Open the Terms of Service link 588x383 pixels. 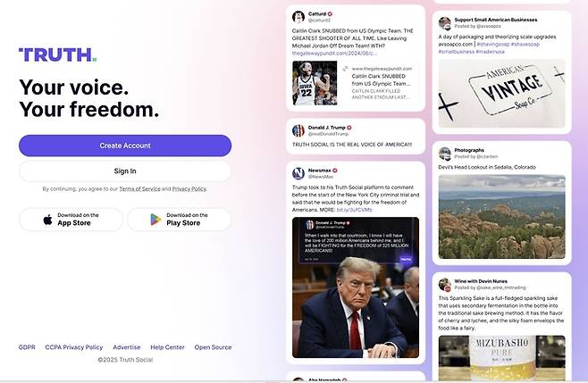click(x=139, y=189)
